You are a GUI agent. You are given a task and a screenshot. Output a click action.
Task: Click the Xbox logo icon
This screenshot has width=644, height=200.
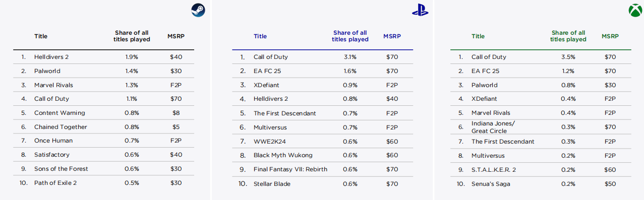(x=635, y=11)
